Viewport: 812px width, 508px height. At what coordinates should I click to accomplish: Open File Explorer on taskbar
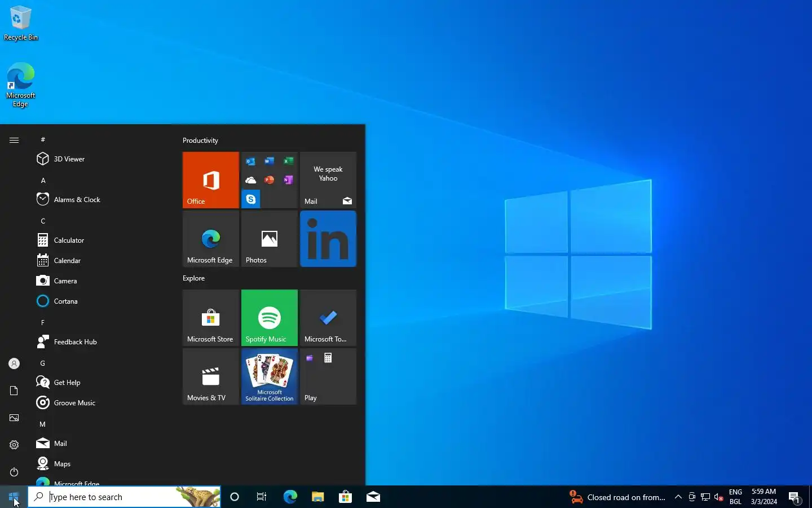click(317, 497)
